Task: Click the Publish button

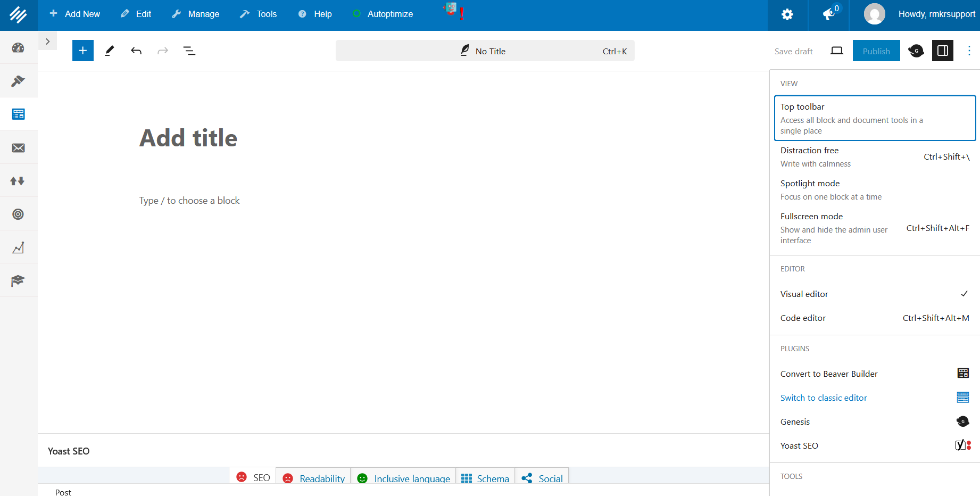Action: tap(876, 51)
